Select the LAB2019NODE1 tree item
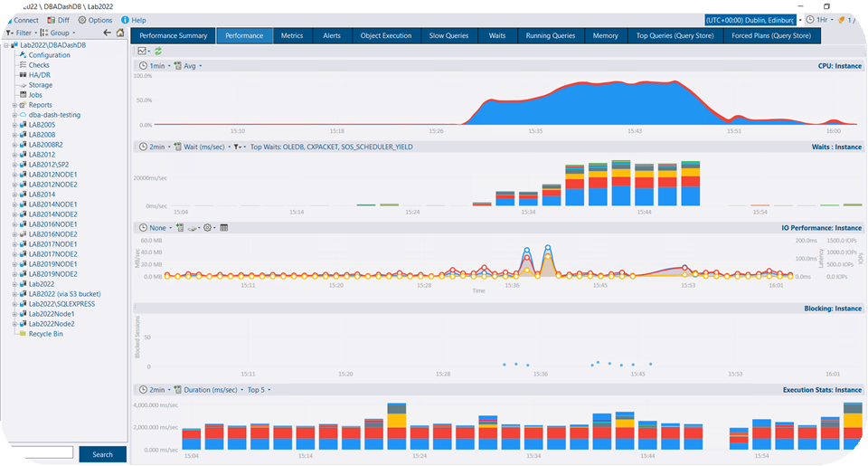This screenshot has height=466, width=868. [x=53, y=263]
